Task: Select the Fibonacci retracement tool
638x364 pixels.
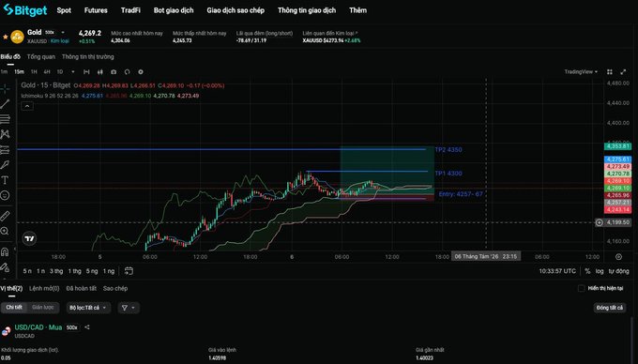Action: coord(5,119)
